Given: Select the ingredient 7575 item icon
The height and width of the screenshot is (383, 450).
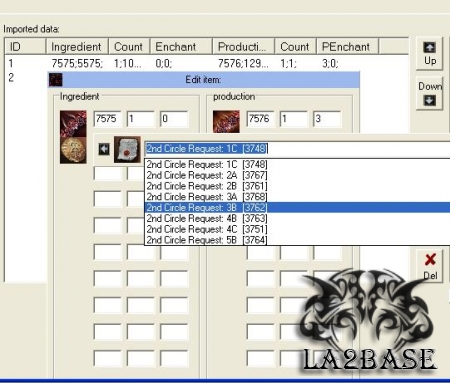Looking at the screenshot, I should coord(73,124).
